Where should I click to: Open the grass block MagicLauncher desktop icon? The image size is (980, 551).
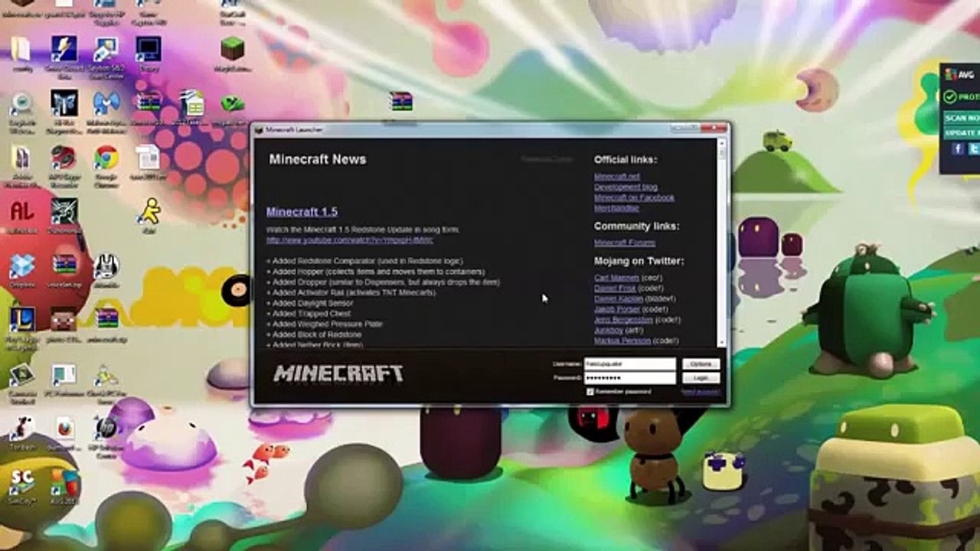tap(233, 49)
